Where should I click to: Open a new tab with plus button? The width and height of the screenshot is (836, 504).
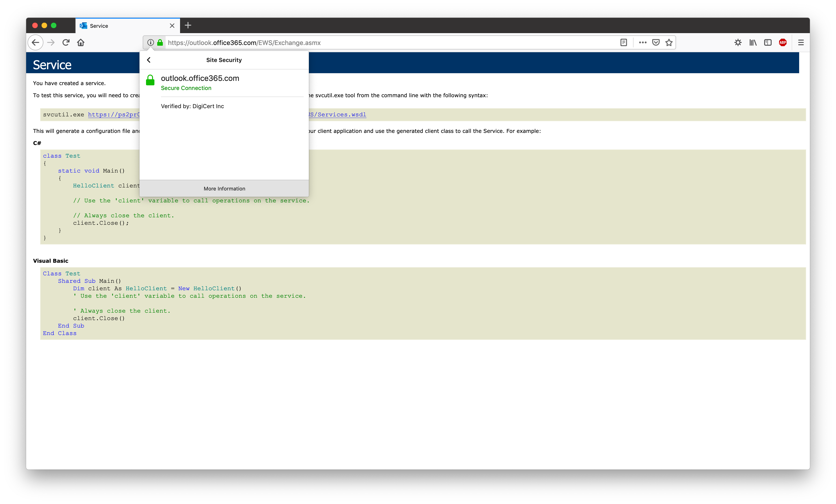pos(188,25)
